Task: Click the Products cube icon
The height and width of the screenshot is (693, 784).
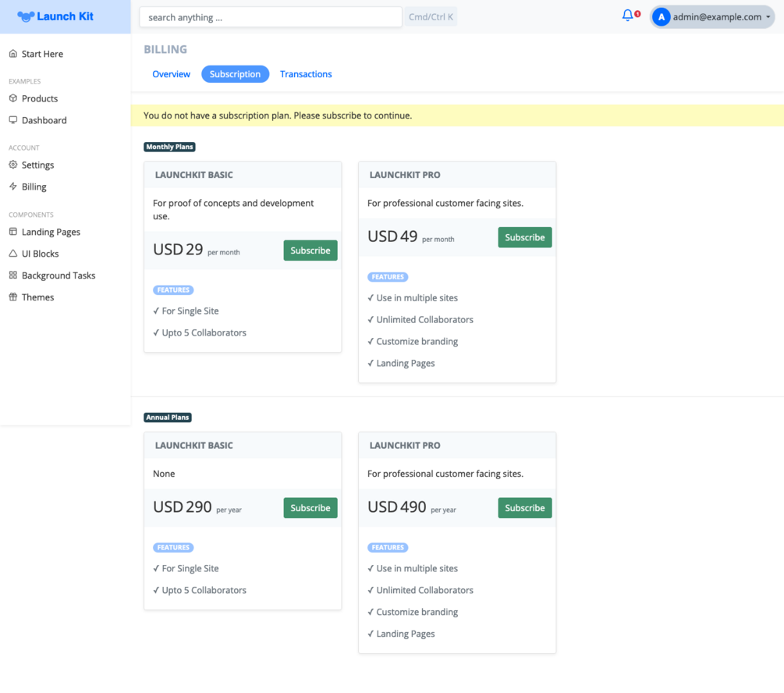Action: click(12, 98)
